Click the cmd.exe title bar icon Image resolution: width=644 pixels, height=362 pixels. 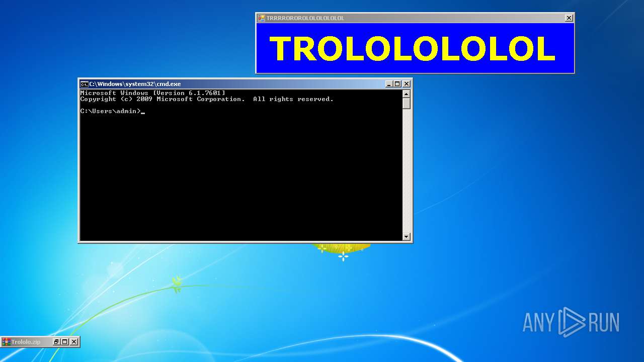coord(84,84)
